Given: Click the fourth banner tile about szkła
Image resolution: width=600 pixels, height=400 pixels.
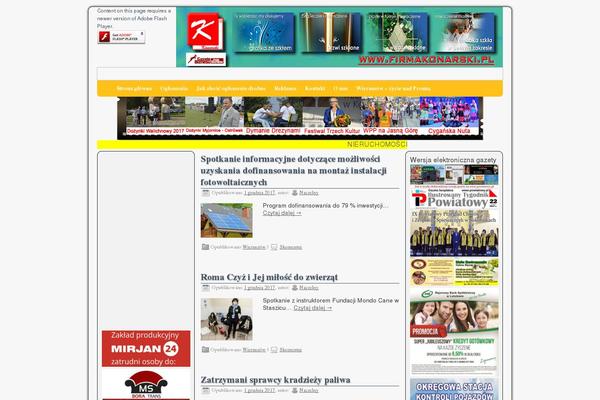Looking at the screenshot, I should click(465, 33).
